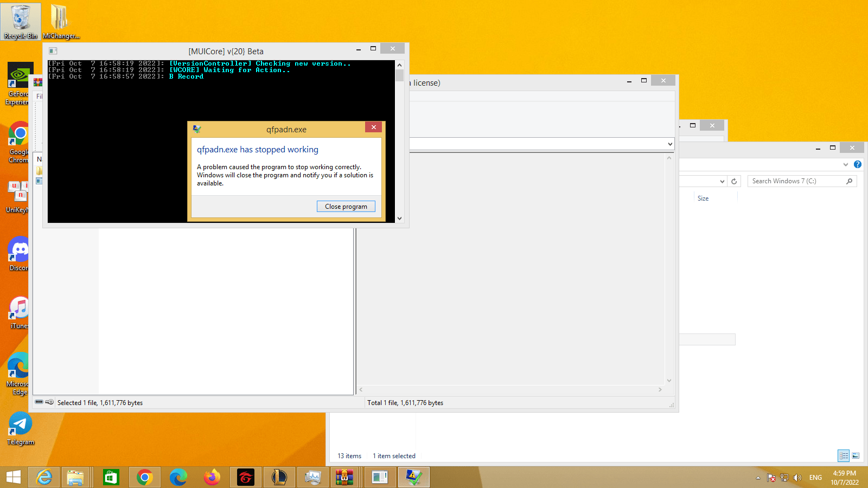The height and width of the screenshot is (488, 868).
Task: Launch Firefox from the taskbar
Action: point(212,478)
